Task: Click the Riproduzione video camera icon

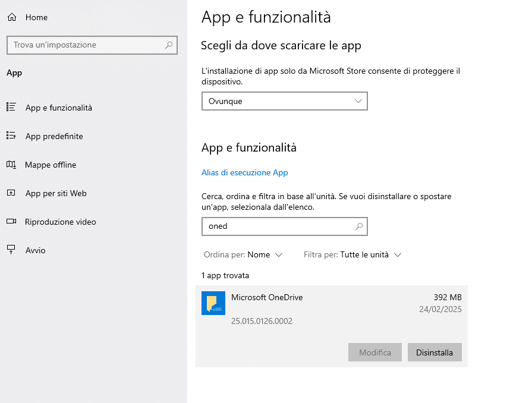Action: (x=11, y=221)
